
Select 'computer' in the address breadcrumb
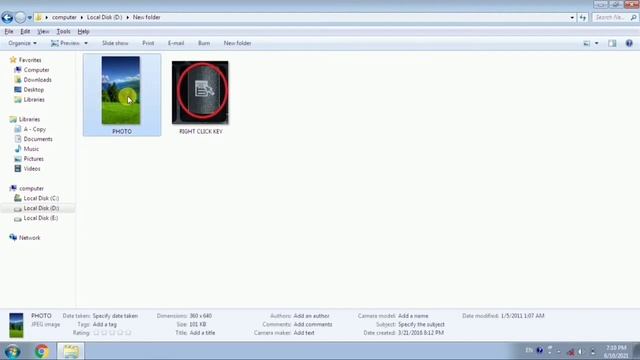(64, 18)
